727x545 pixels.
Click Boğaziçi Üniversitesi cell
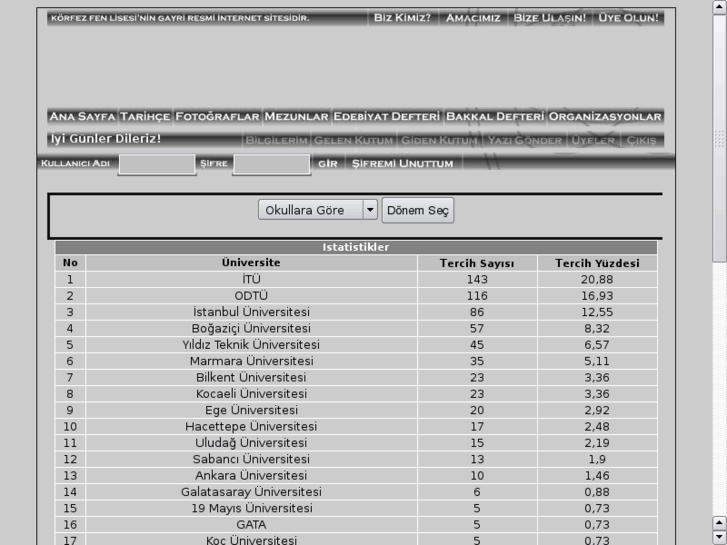(251, 328)
